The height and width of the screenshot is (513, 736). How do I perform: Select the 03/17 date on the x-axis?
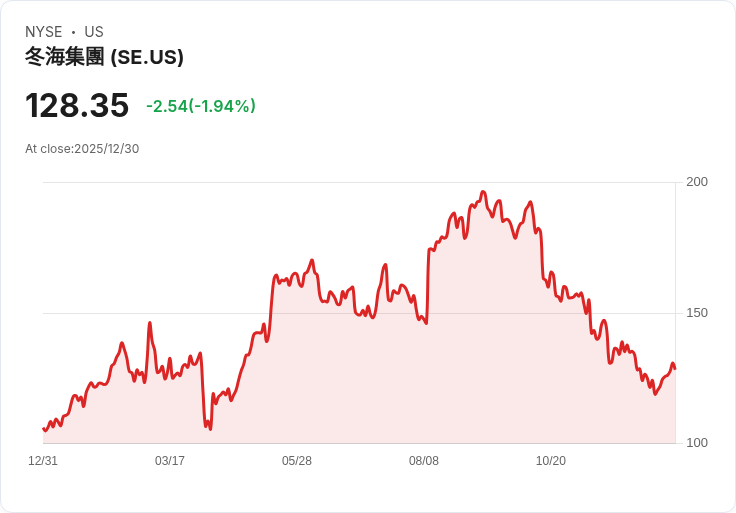170,461
